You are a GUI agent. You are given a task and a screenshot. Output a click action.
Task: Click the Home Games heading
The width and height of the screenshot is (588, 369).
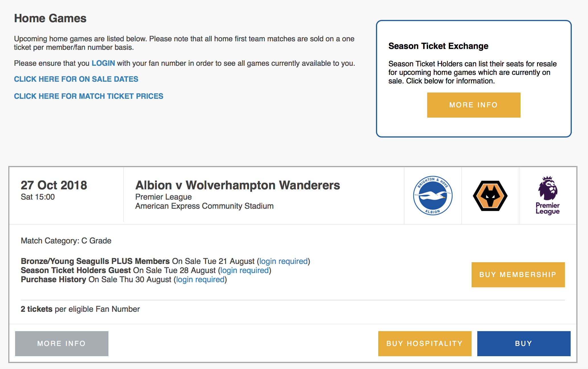point(50,19)
